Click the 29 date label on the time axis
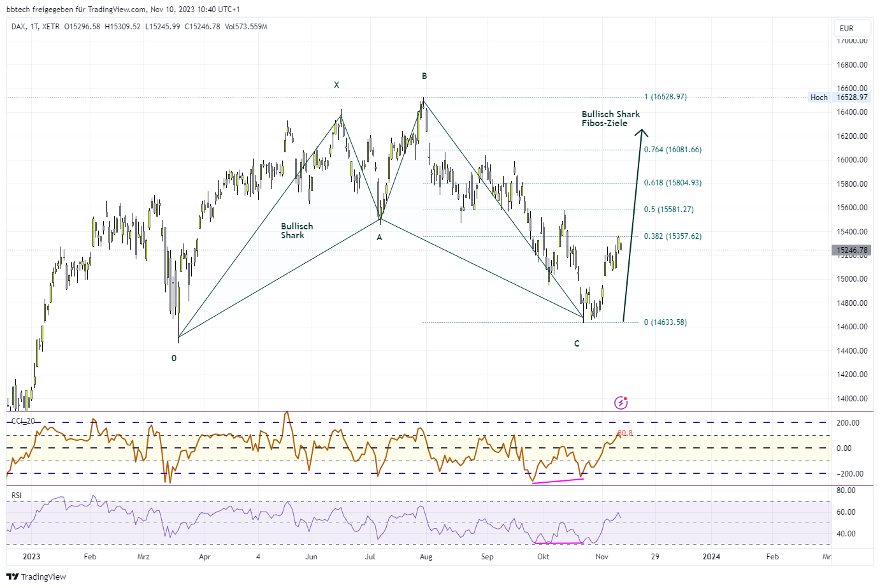This screenshot has height=588, width=880. pos(655,557)
